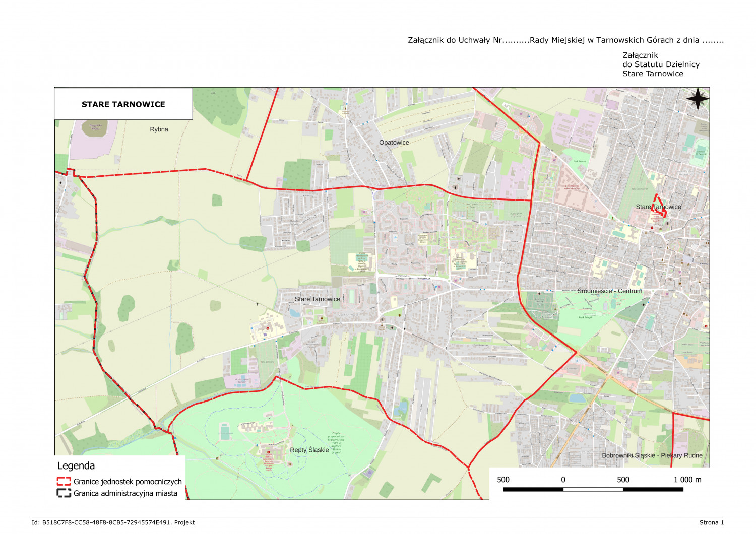Click the '1 000 m' scale label
756x534 pixels.
click(x=687, y=480)
